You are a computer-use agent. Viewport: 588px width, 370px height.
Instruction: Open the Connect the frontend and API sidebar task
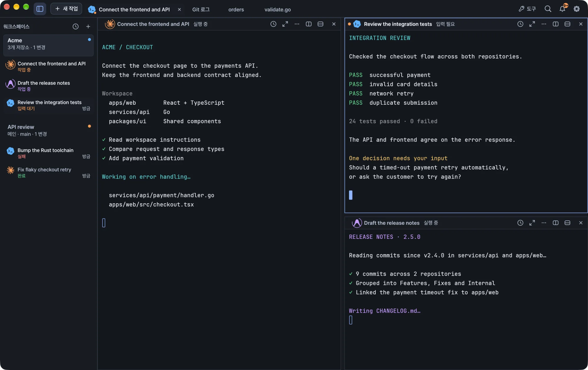pyautogui.click(x=49, y=66)
